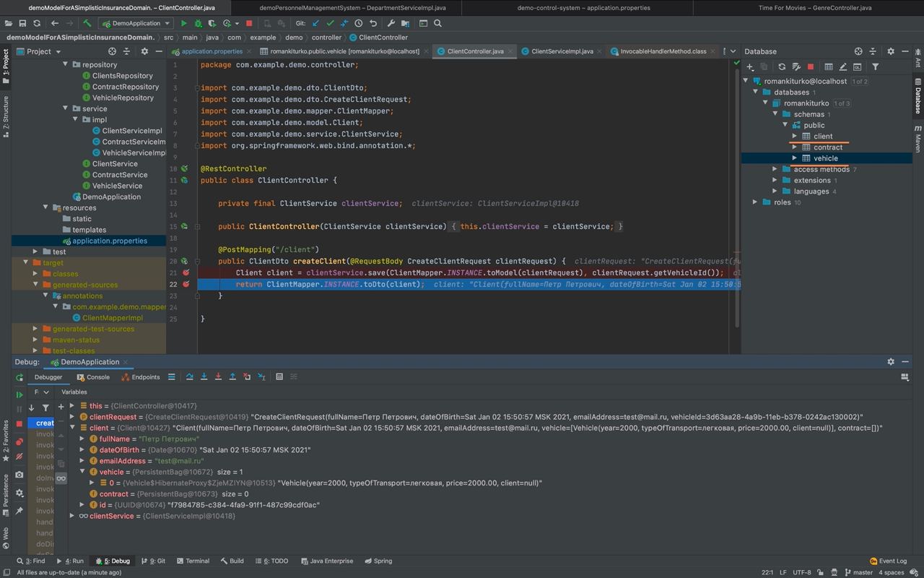Expand the clientRequest variable
Screen dimensions: 924x578
pyautogui.click(x=72, y=417)
